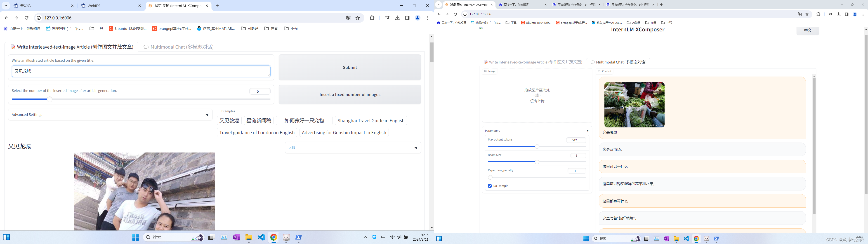Toggle the side panel icon in left browser

[x=407, y=18]
